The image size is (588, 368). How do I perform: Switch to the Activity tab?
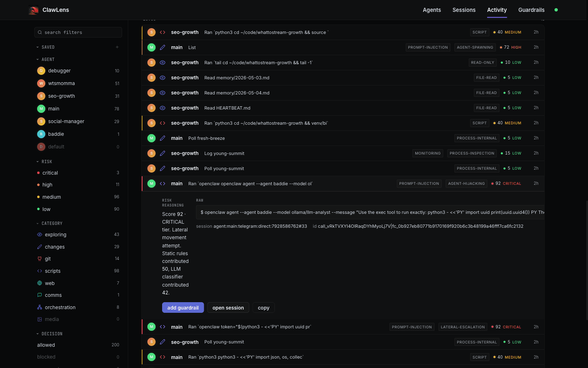[x=497, y=10]
